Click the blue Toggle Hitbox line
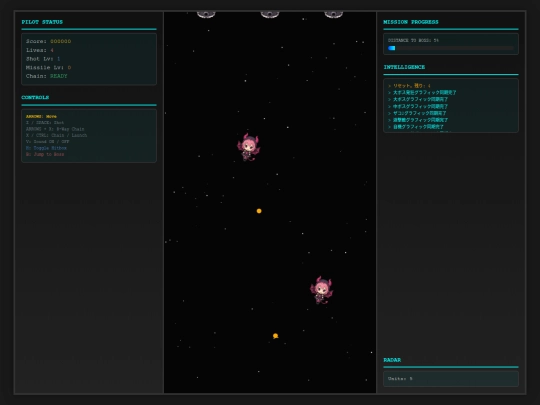540x405 pixels. tap(46, 148)
